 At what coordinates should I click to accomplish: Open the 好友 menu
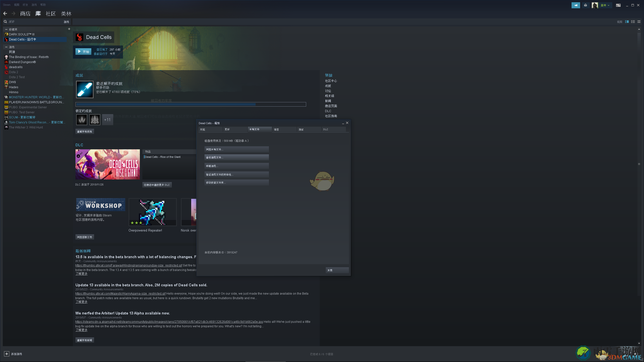[25, 5]
